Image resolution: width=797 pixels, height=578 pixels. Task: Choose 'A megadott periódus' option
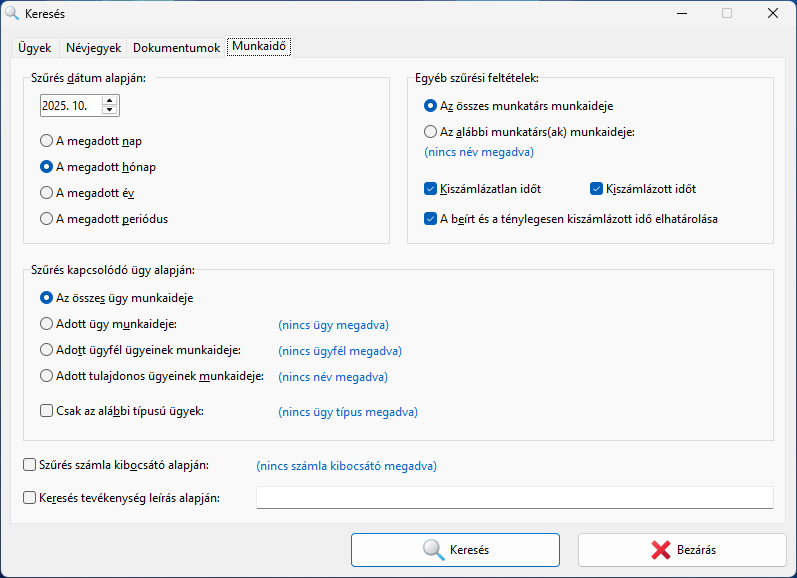pos(47,218)
